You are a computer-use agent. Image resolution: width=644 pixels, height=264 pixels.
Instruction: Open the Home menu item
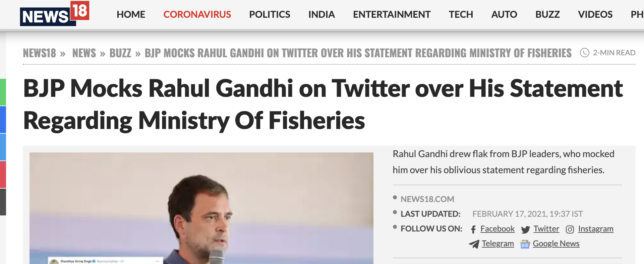click(131, 14)
